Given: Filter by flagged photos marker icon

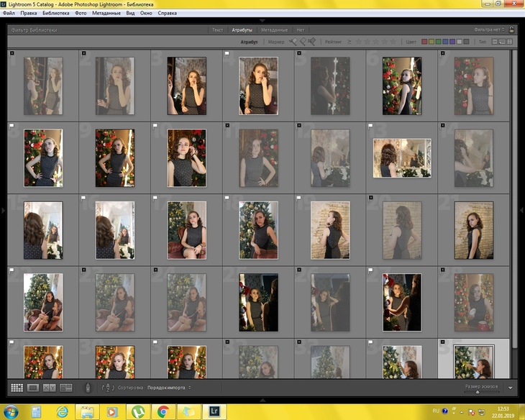Looking at the screenshot, I should pos(293,42).
